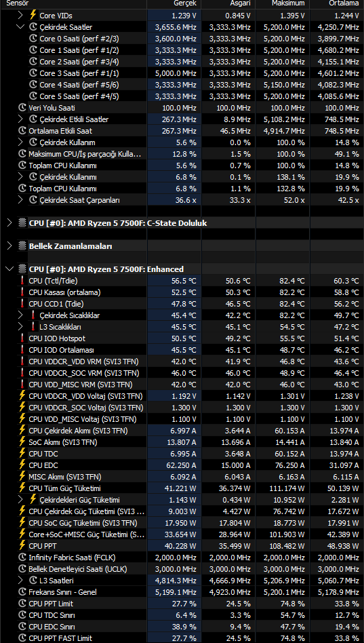Click the 4,250.7 MHz average clock value
This screenshot has width=364, height=643.
click(x=338, y=27)
